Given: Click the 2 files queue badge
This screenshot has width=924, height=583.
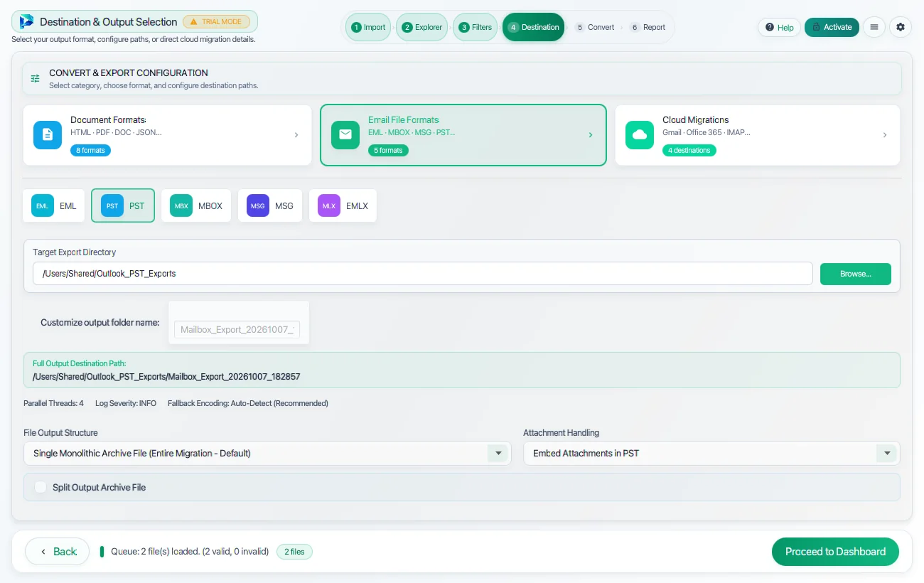Looking at the screenshot, I should click(294, 552).
